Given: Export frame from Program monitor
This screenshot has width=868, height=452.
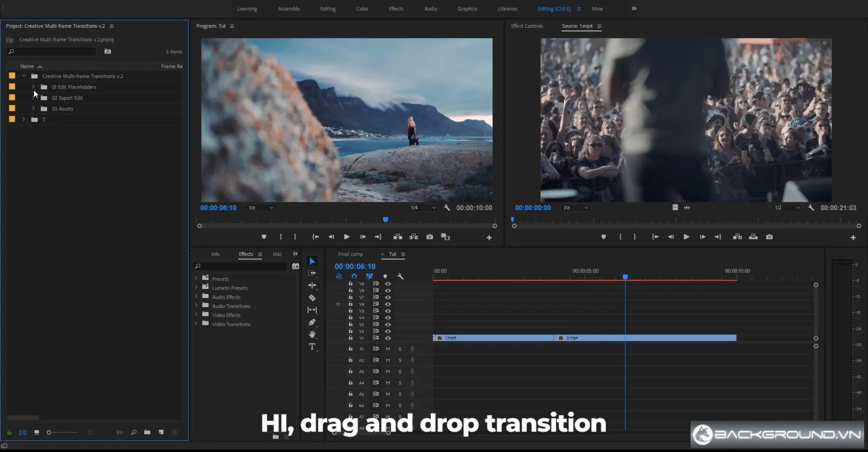Looking at the screenshot, I should (430, 237).
